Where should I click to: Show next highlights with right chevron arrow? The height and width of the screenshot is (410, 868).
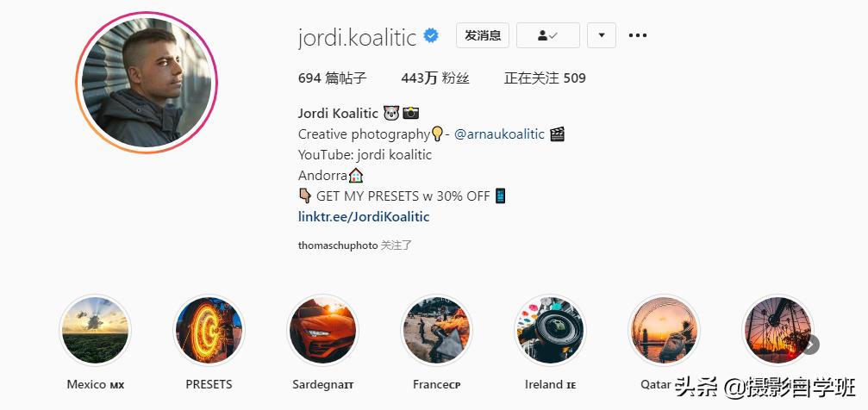(x=810, y=345)
